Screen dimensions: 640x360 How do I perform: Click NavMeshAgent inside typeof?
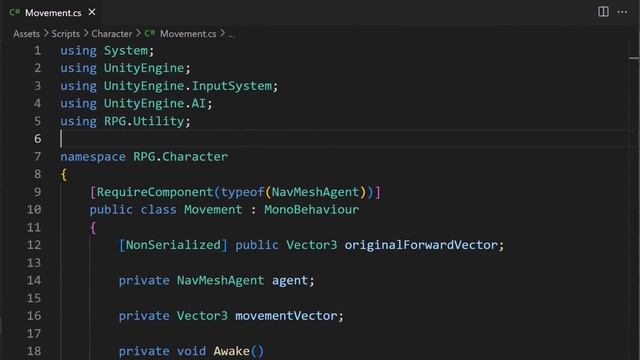[316, 192]
